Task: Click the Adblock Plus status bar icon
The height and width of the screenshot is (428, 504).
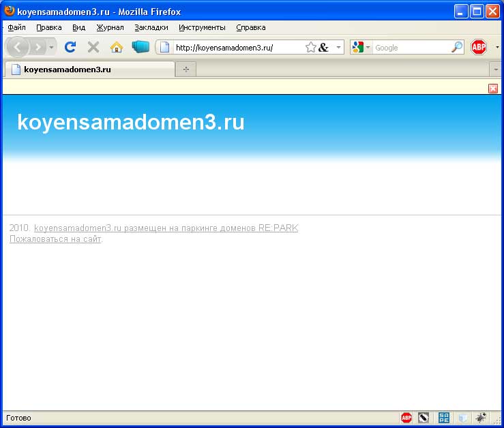Action: point(406,418)
